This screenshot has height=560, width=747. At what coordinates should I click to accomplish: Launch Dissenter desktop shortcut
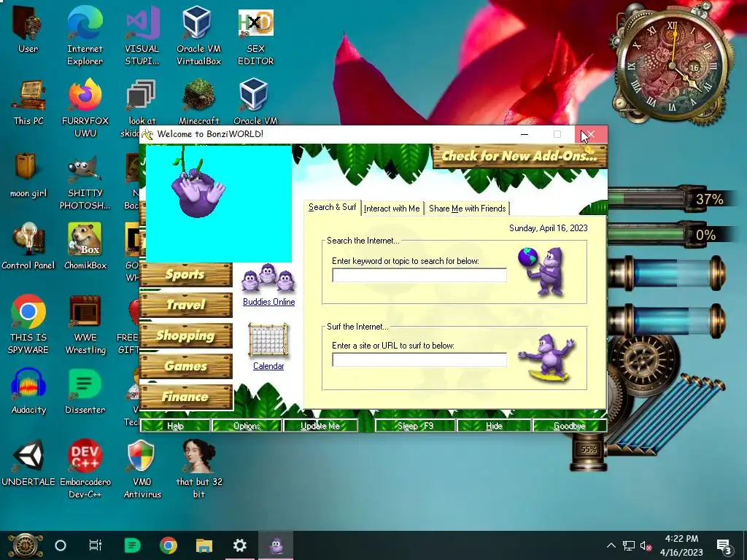[85, 391]
